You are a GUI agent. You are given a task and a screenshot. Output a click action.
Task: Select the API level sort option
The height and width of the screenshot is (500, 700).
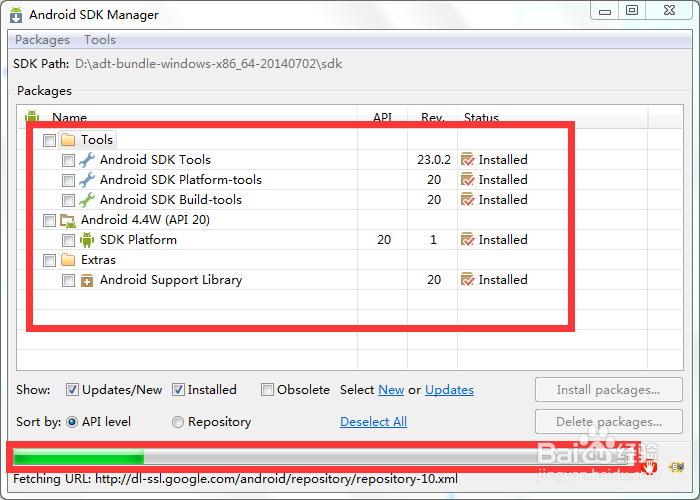coord(72,422)
